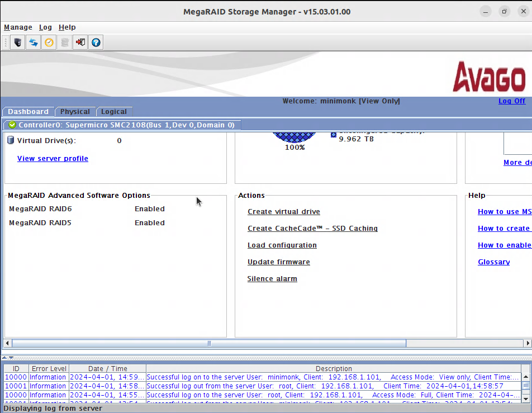Click the log panel scroll down arrow
The height and width of the screenshot is (413, 532).
click(x=525, y=398)
